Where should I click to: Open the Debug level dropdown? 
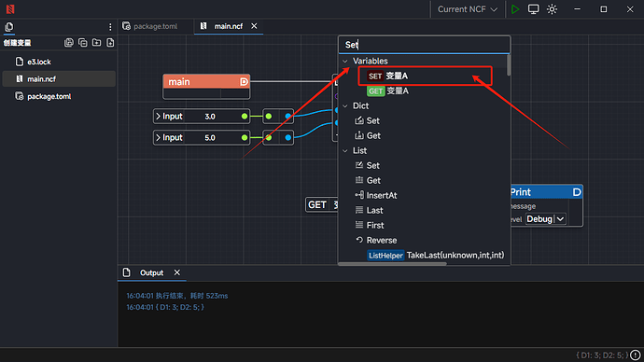coord(545,219)
